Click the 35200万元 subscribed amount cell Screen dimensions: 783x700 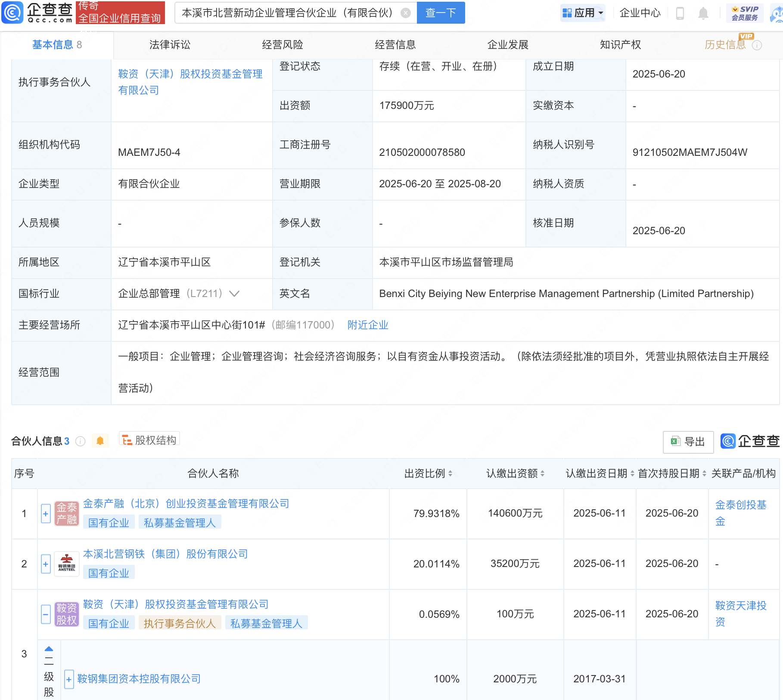coord(515,564)
